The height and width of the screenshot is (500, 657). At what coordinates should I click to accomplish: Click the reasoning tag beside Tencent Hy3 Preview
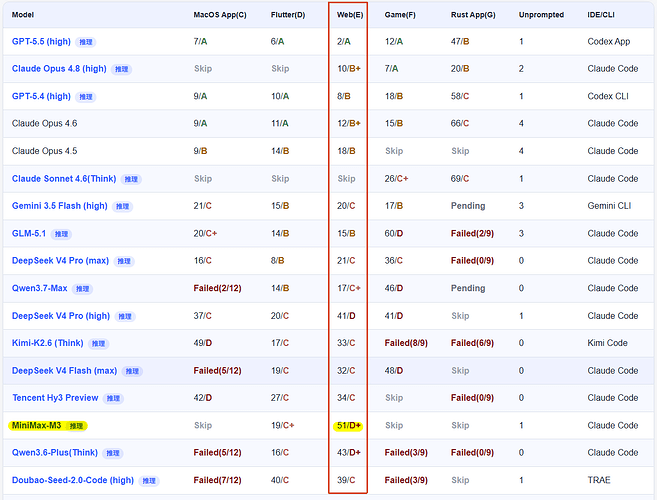(x=113, y=398)
